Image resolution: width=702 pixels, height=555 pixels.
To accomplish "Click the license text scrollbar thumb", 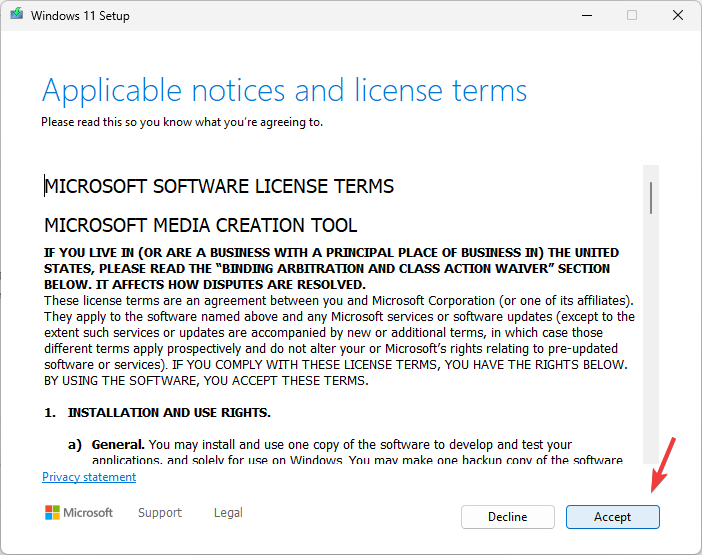I will coord(651,198).
